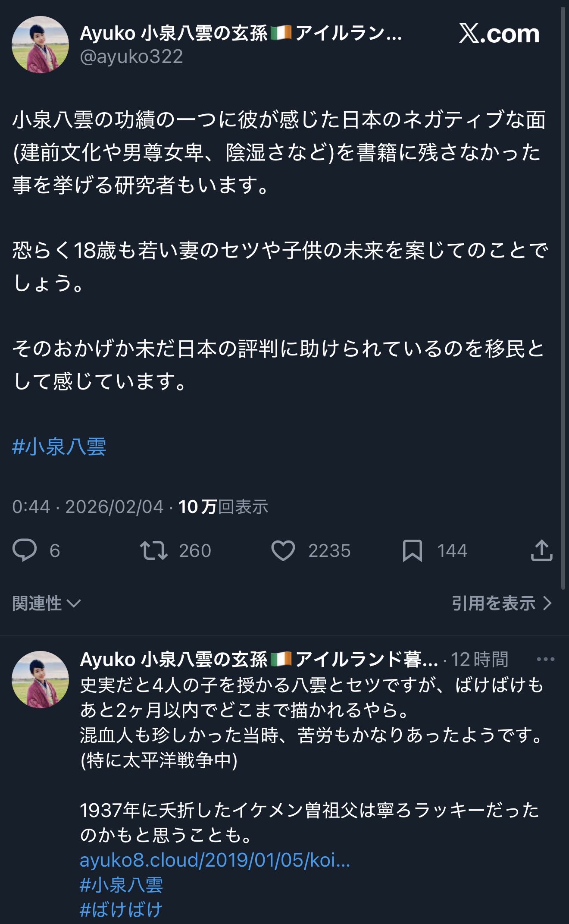Click the 10万回表示 view count
569x924 pixels.
(x=223, y=507)
